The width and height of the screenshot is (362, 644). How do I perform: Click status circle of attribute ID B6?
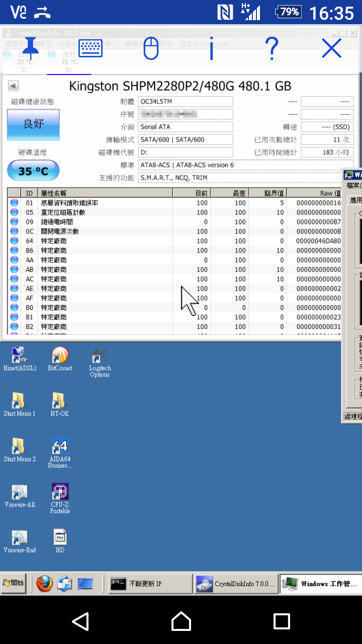[x=14, y=251]
